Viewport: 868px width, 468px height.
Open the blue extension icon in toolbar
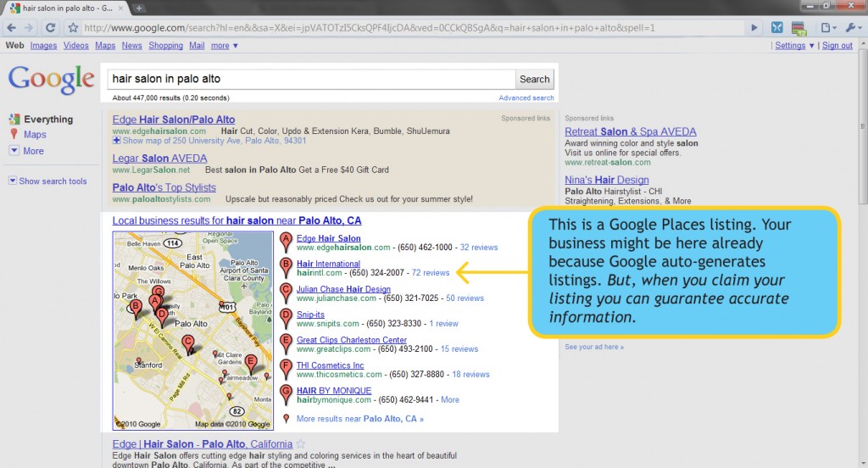[x=776, y=28]
